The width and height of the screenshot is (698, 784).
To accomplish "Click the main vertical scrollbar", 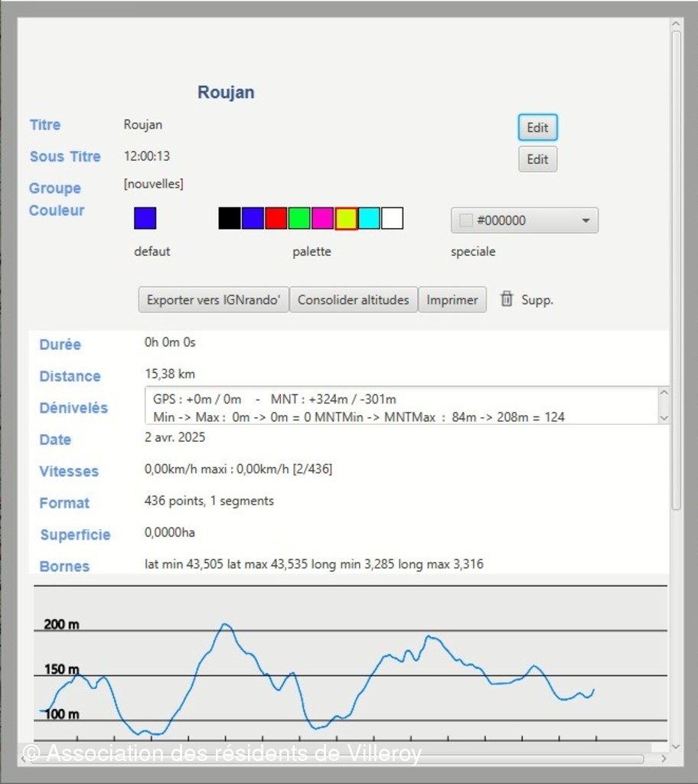I will (676, 268).
